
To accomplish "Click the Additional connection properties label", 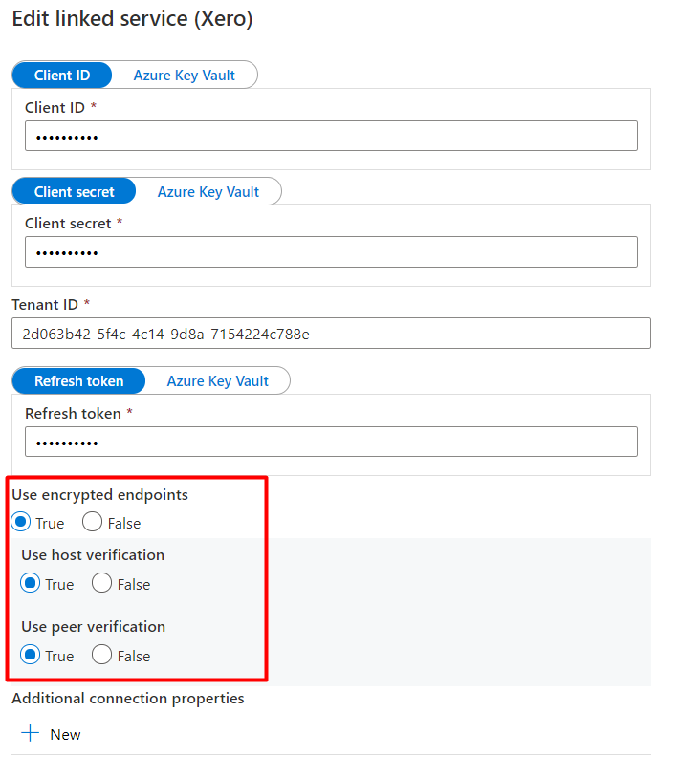I will [128, 699].
